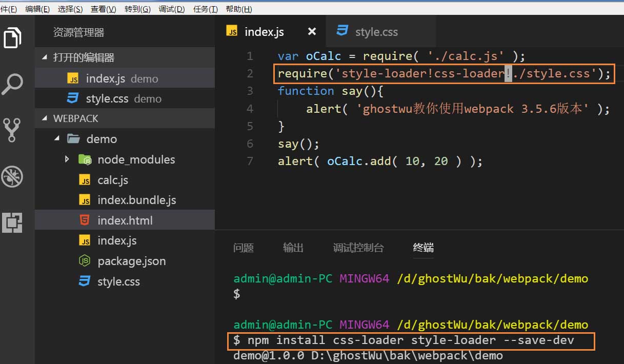Click the 资源管理器 panel title

click(x=78, y=32)
